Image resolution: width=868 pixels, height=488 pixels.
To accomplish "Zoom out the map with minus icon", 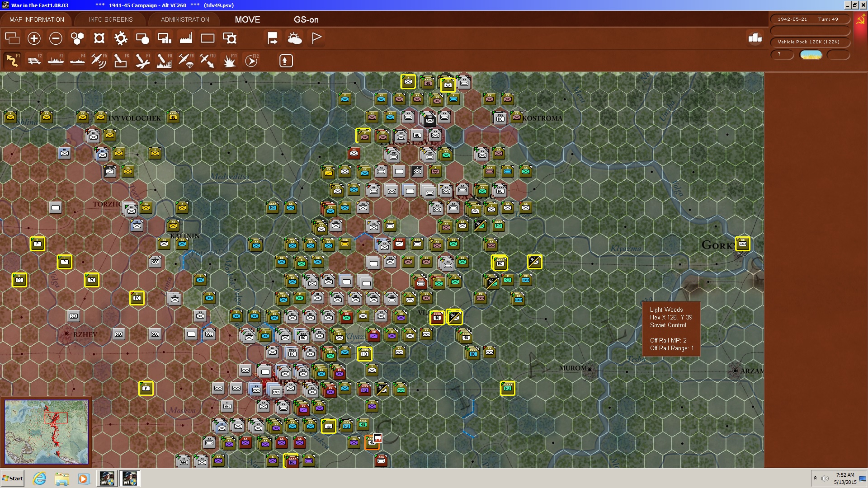I will pyautogui.click(x=56, y=38).
